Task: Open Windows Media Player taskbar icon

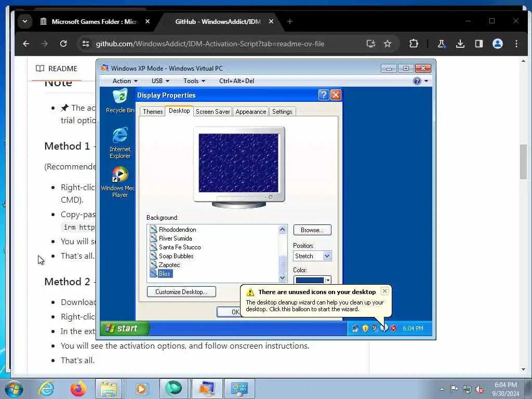Action: [x=141, y=389]
